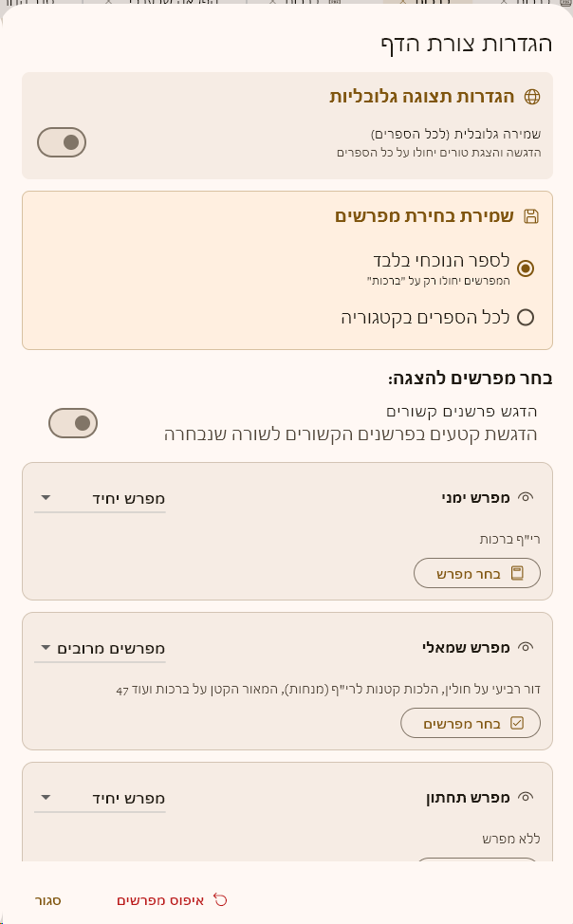573x924 pixels.
Task: Click the checkbox icon in the בחר מפרשים button
Action: (x=517, y=723)
